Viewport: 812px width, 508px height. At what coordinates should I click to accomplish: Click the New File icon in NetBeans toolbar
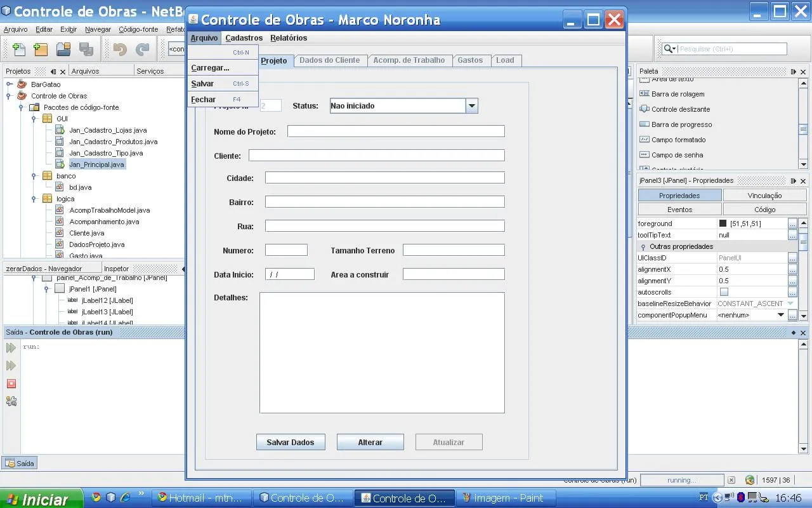(x=19, y=49)
